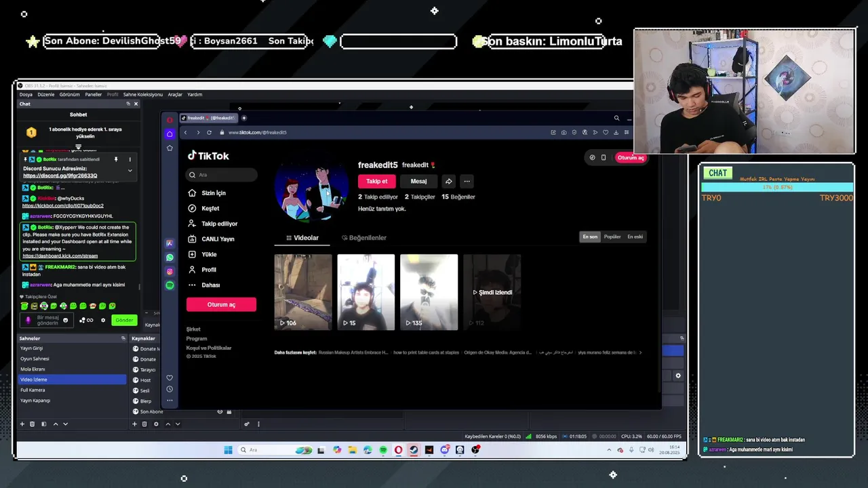Move scene down with arrow in Sahneler
Screen dimensions: 868x488
tap(65, 424)
